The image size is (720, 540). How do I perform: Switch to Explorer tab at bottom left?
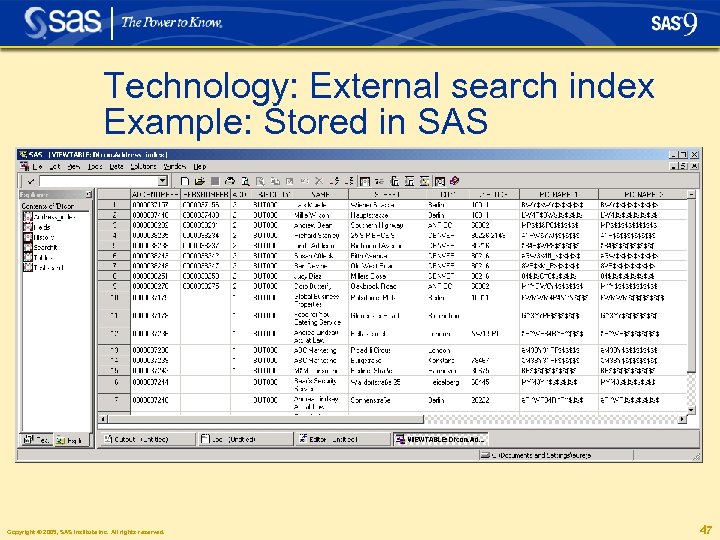[x=70, y=440]
